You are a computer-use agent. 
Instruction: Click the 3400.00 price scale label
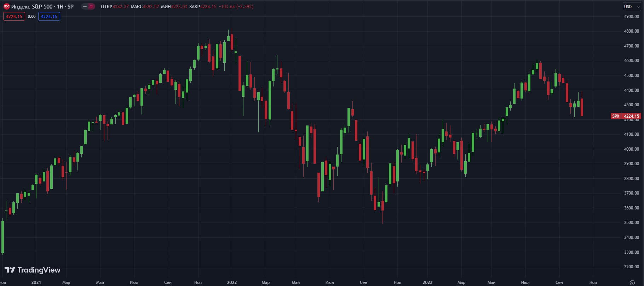pyautogui.click(x=632, y=237)
